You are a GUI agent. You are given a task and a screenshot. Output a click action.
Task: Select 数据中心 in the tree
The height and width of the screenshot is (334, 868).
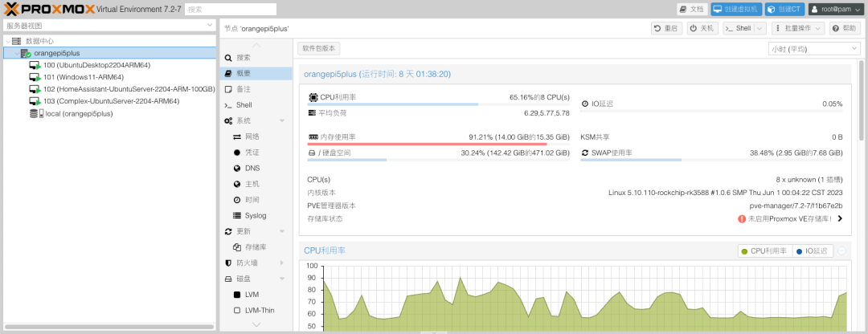pyautogui.click(x=40, y=41)
